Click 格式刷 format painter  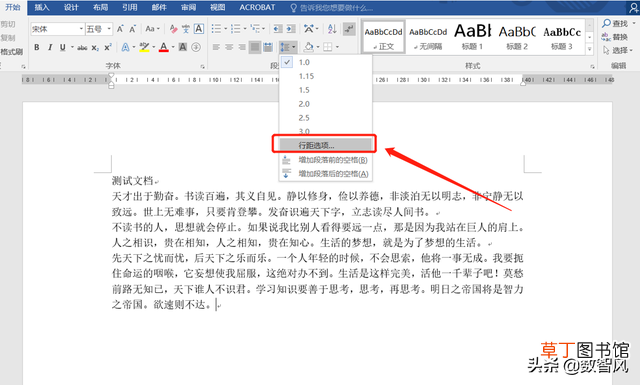(11, 52)
